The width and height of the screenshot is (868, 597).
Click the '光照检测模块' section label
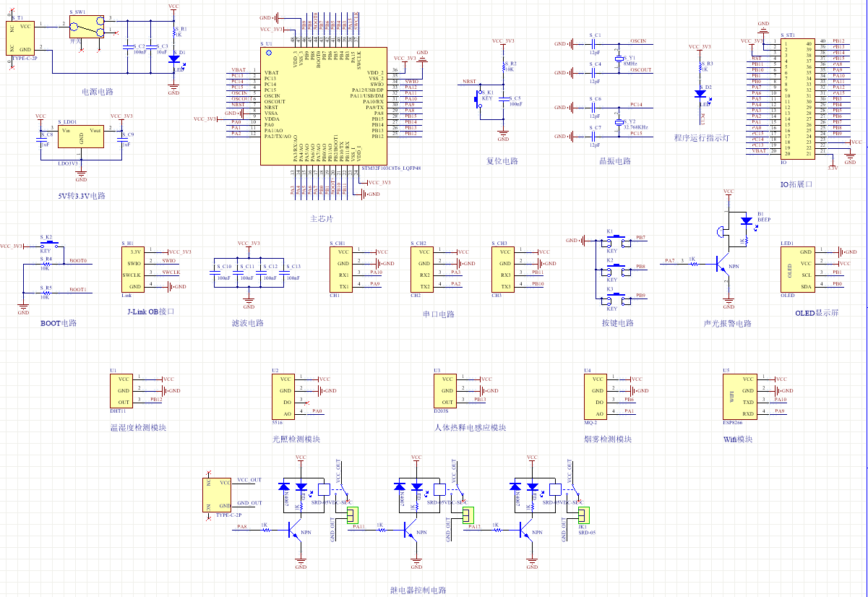pyautogui.click(x=296, y=439)
